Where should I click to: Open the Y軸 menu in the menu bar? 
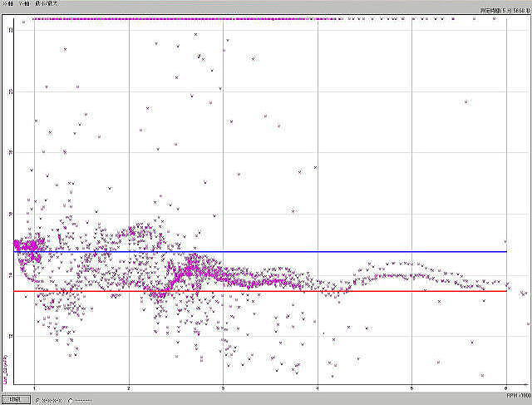click(x=24, y=3)
